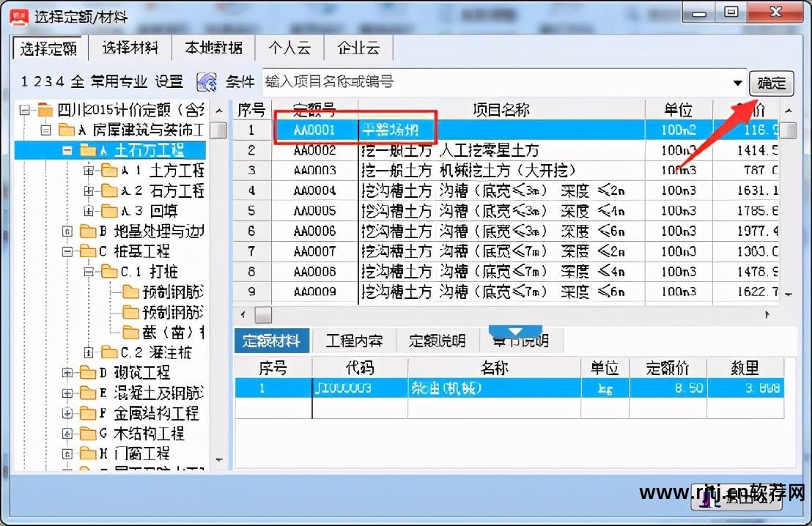Image resolution: width=812 pixels, height=526 pixels.
Task: Click the search condition icon
Action: point(207,82)
